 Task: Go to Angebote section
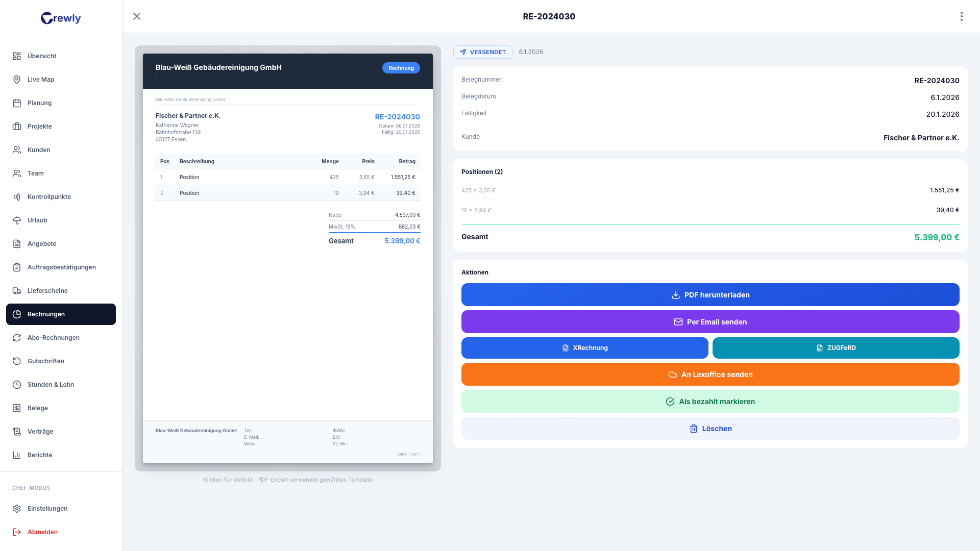(x=42, y=244)
